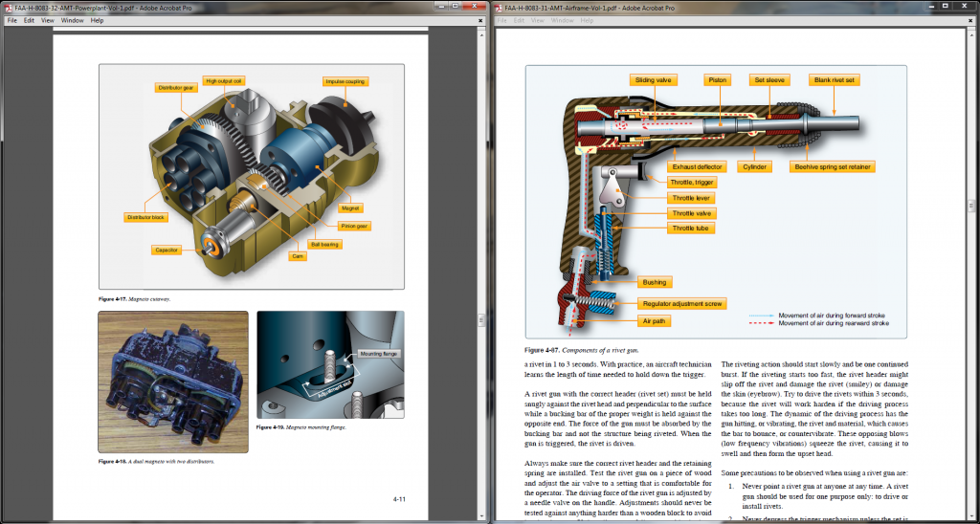Screen dimensions: 980x524
Task: Click the Acrobat icon in the Airframe title bar
Action: click(498, 7)
